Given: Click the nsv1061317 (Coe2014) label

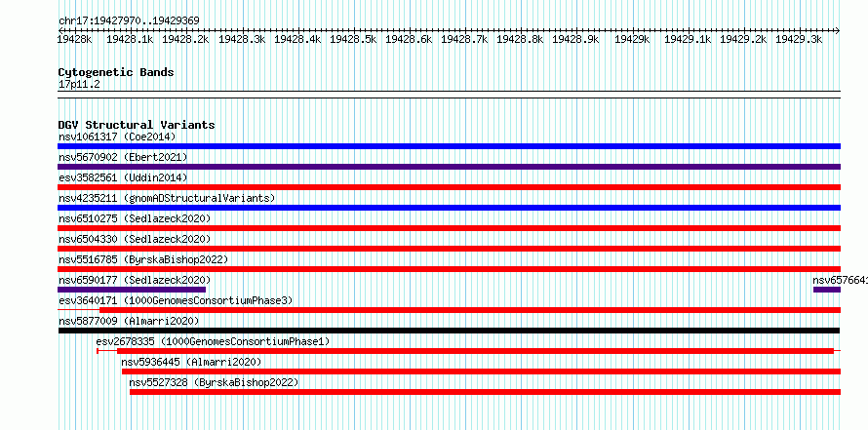Looking at the screenshot, I should [117, 137].
